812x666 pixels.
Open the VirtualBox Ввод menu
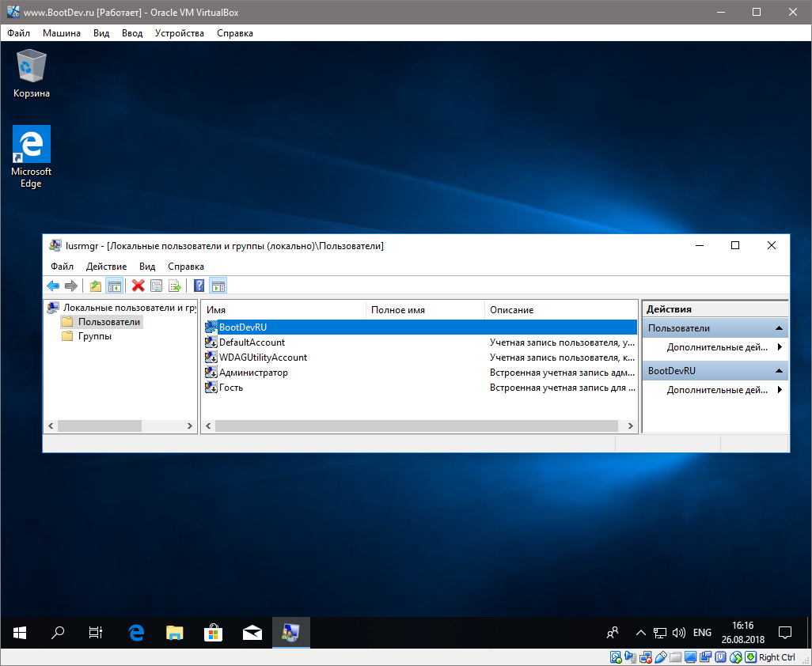tap(132, 33)
